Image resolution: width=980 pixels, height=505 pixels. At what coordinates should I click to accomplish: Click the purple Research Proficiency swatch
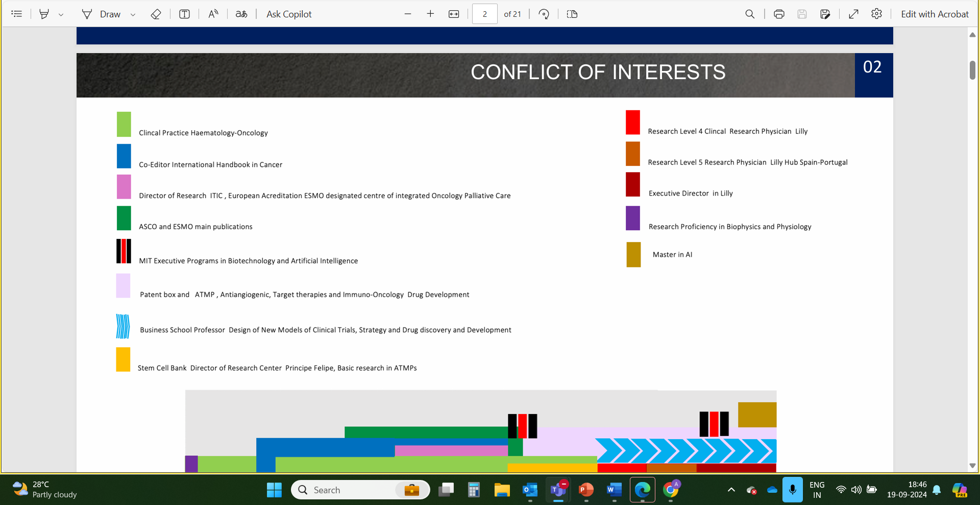[x=633, y=218]
